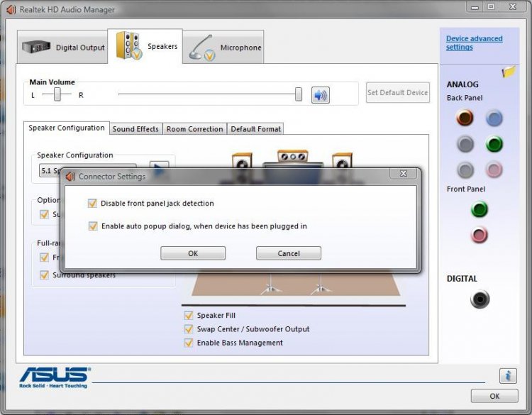Disable Swap Center / Subwoofer Output
This screenshot has height=415, width=532.
(x=189, y=329)
